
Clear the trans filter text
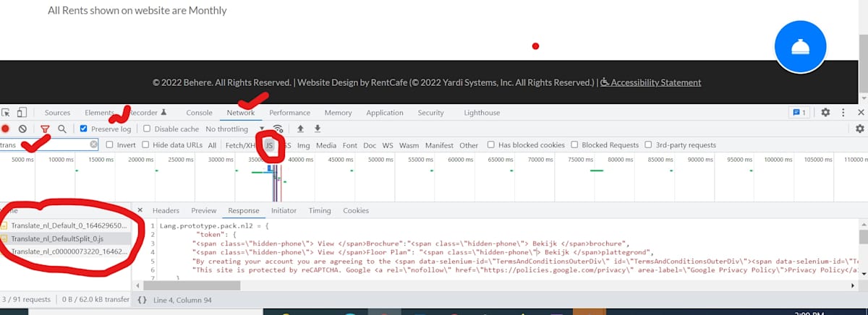pyautogui.click(x=93, y=144)
